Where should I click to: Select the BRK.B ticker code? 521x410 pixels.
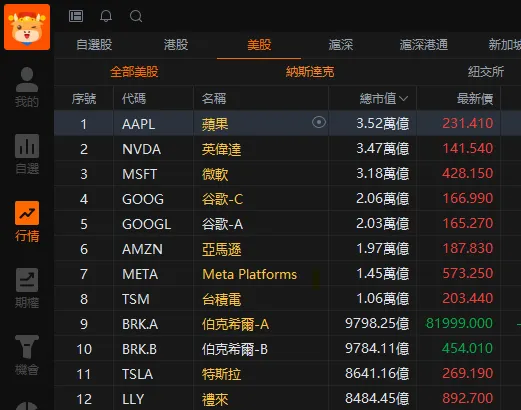point(139,349)
